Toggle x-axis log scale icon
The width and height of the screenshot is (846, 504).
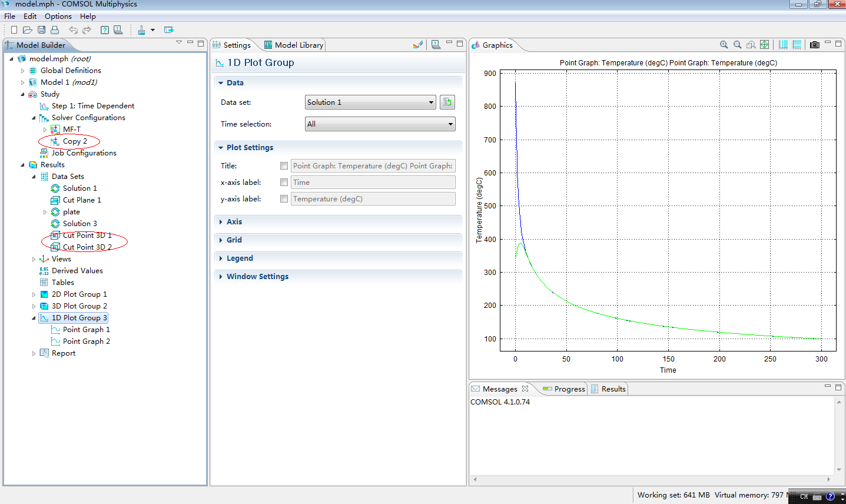point(783,45)
